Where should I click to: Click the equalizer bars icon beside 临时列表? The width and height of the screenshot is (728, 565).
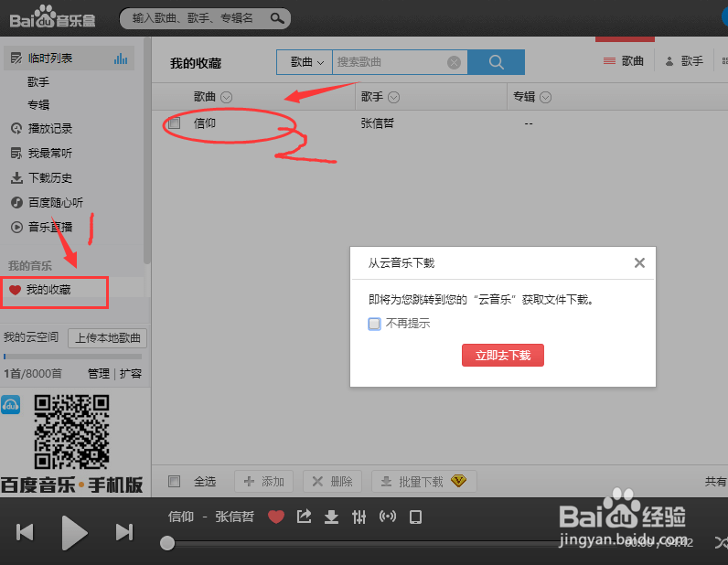(121, 59)
